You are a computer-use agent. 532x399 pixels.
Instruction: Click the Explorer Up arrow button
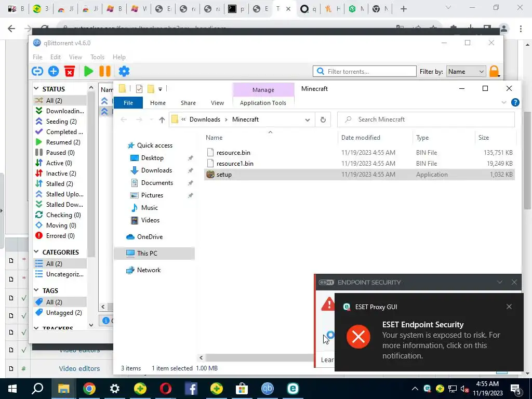162,120
